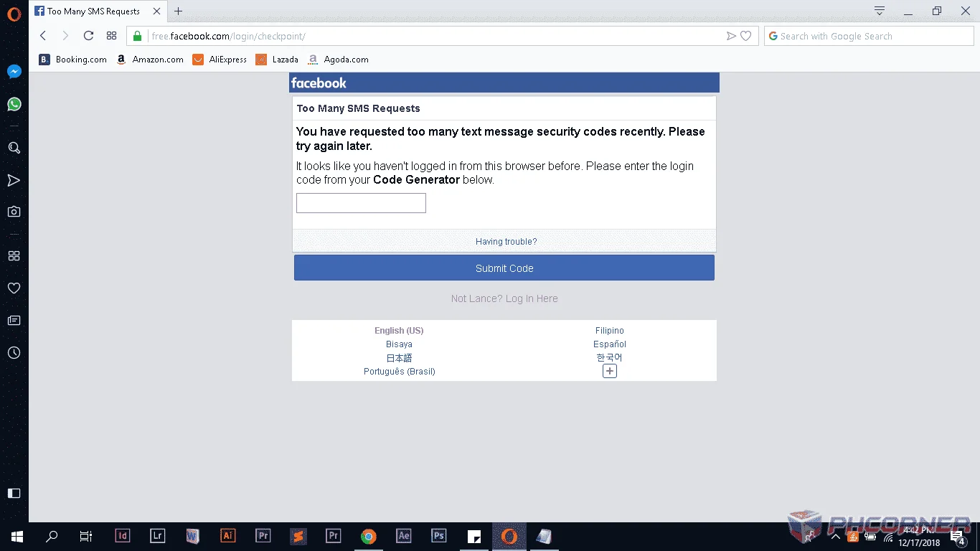Open Task View on the taskbar
This screenshot has height=551, width=980.
[86, 536]
